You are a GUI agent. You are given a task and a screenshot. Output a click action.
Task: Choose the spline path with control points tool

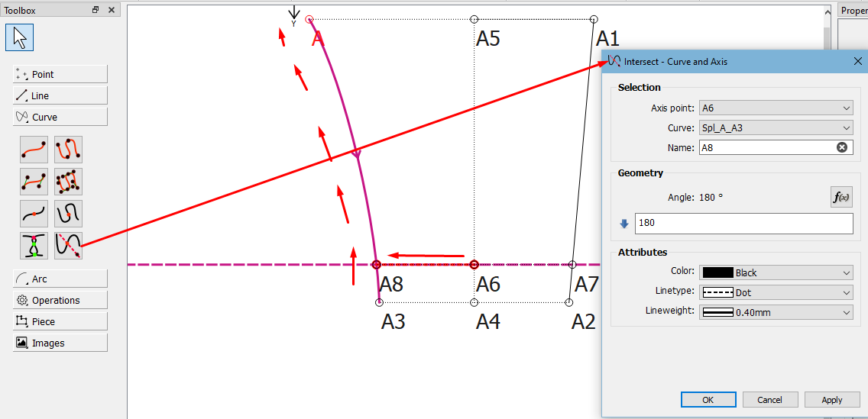tap(68, 182)
